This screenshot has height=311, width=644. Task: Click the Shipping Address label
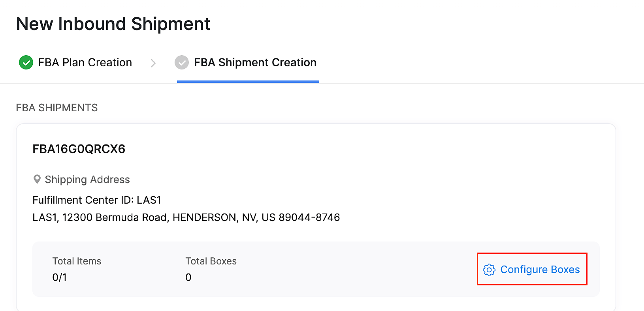tap(87, 179)
